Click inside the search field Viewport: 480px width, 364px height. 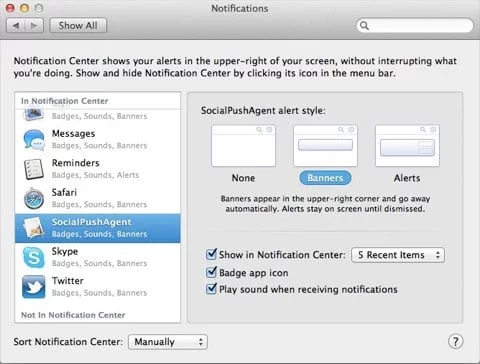pyautogui.click(x=415, y=26)
